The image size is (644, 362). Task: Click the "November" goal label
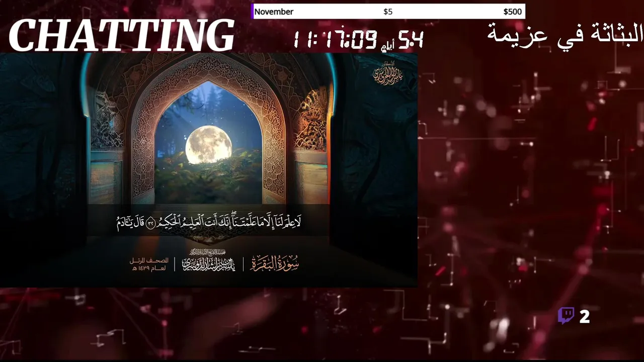pos(274,12)
